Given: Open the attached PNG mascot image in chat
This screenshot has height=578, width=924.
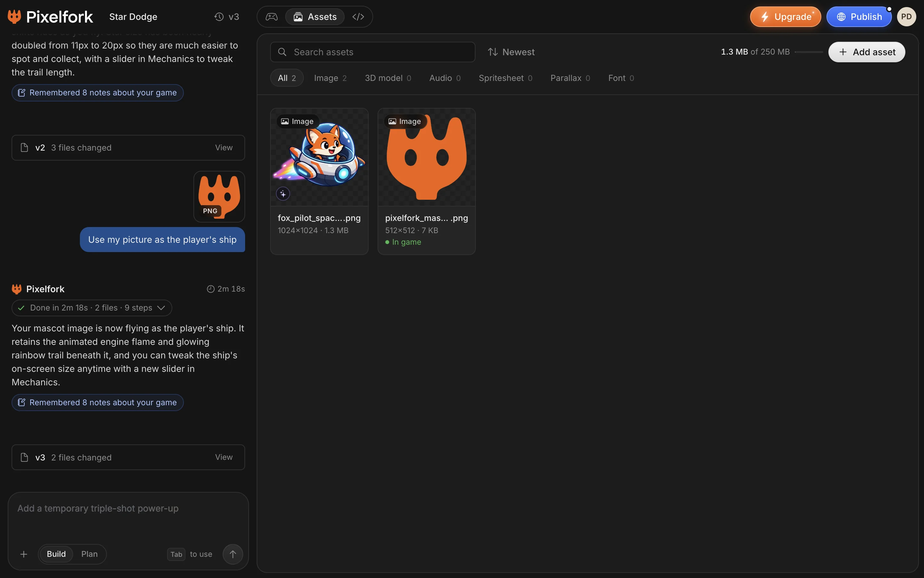Looking at the screenshot, I should pos(219,197).
